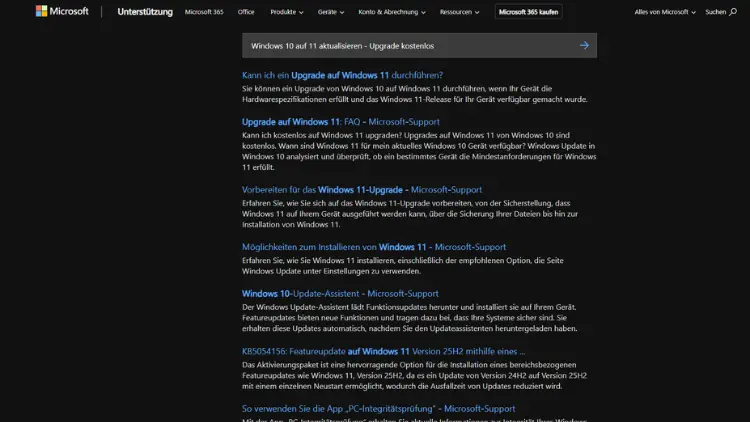750x422 pixels.
Task: Expand the Produkte dropdown
Action: click(287, 12)
